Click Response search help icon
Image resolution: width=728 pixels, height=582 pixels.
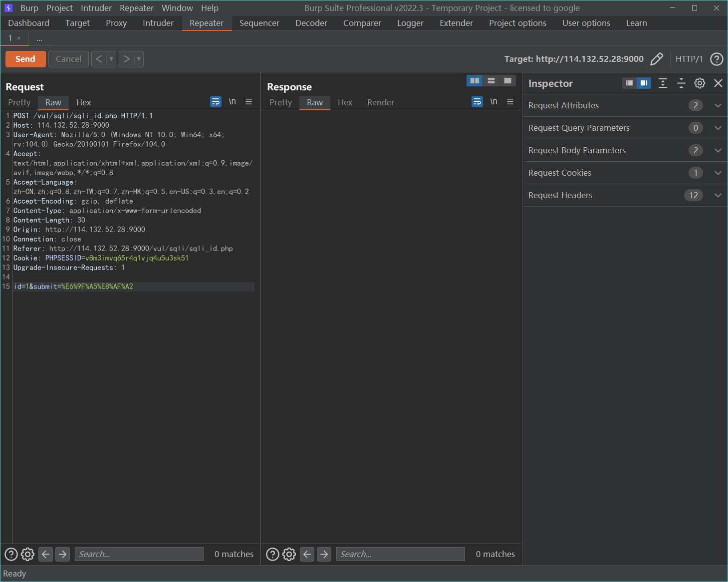(x=272, y=554)
